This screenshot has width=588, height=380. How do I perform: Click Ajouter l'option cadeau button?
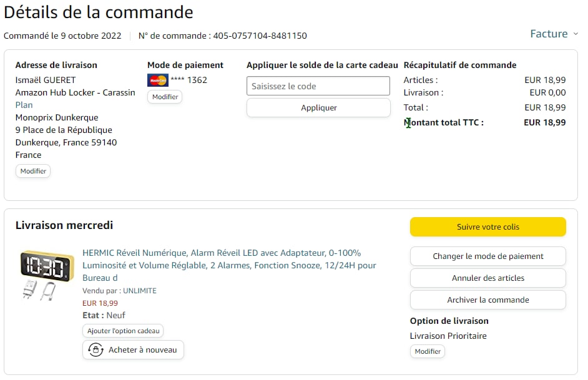click(123, 331)
